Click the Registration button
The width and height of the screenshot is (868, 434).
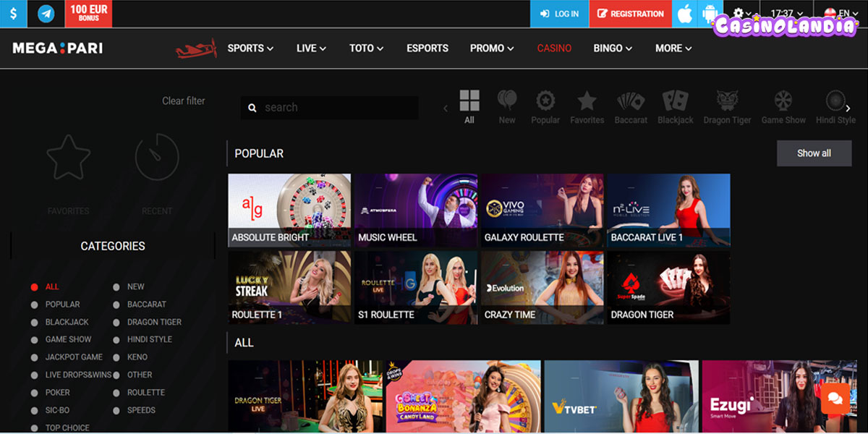tap(630, 14)
